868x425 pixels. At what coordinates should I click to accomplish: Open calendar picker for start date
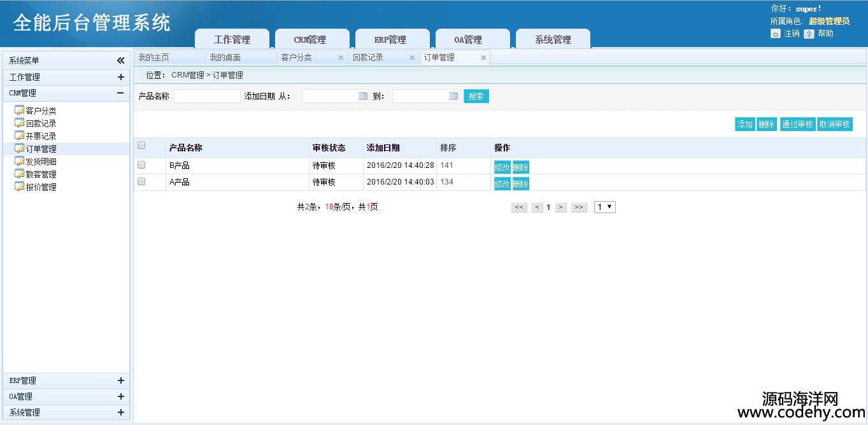pyautogui.click(x=363, y=96)
